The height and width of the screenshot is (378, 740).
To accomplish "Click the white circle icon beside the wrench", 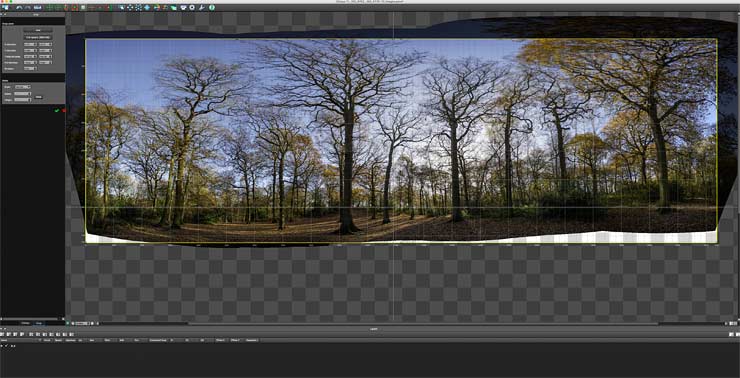I will click(192, 8).
